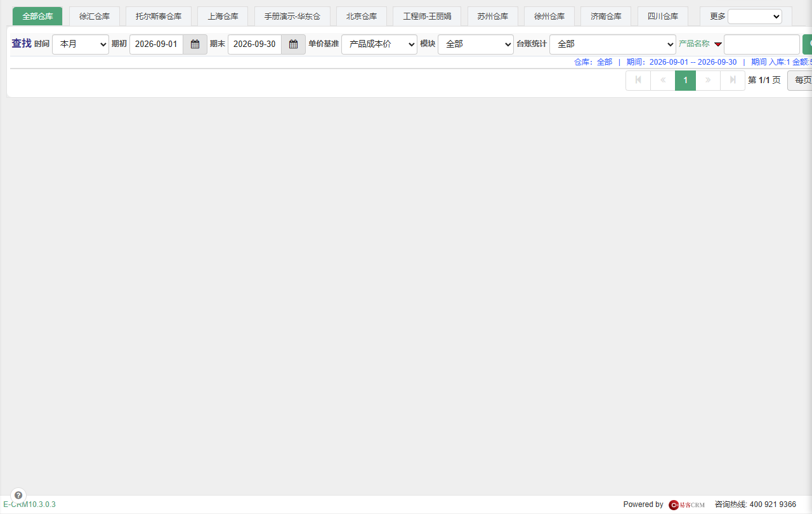Switch to the 苏州仓库 tab
812x514 pixels.
(493, 16)
